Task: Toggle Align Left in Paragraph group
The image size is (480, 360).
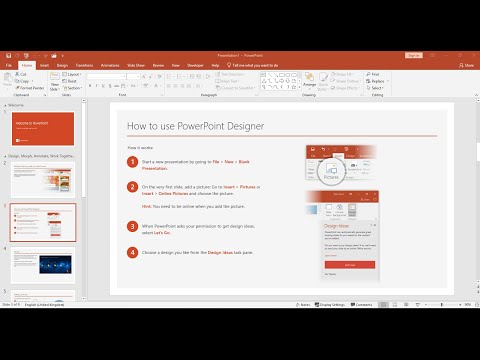Action: click(169, 86)
